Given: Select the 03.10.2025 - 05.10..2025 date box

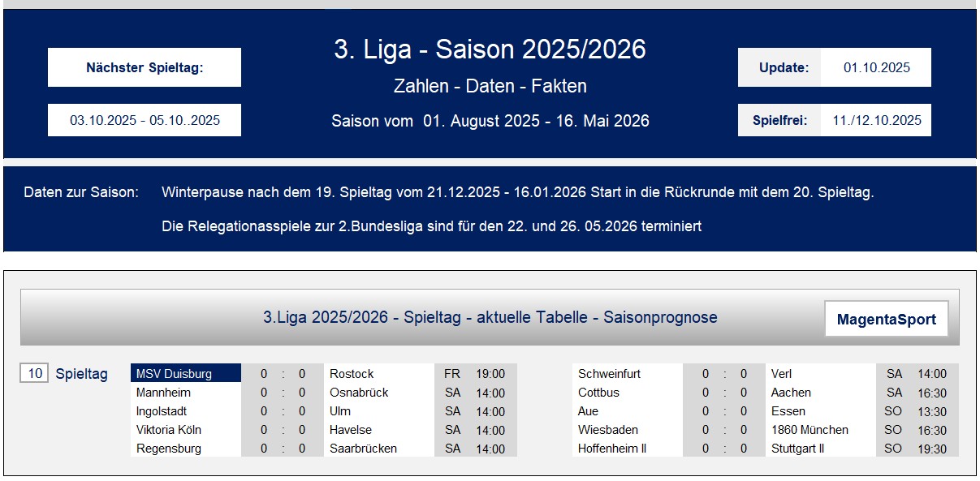Looking at the screenshot, I should tap(145, 120).
